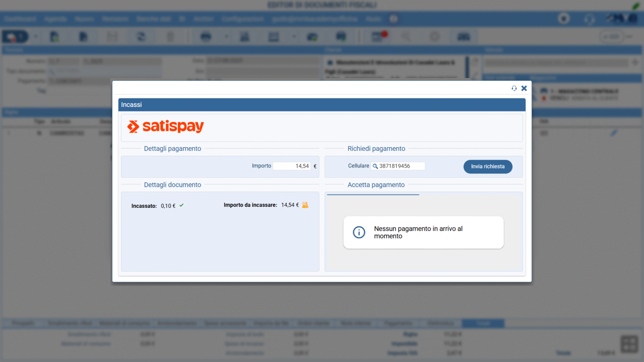644x362 pixels.
Task: Open the Agenda menu
Action: point(55,19)
